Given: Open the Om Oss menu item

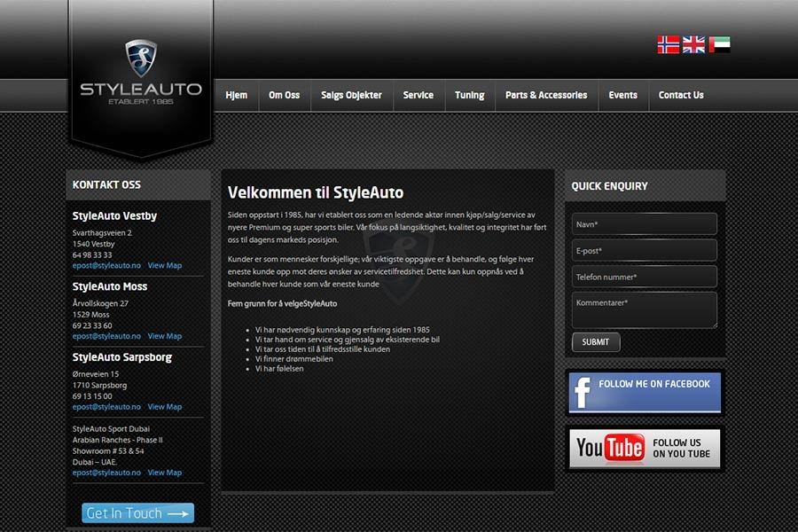Looking at the screenshot, I should (285, 95).
